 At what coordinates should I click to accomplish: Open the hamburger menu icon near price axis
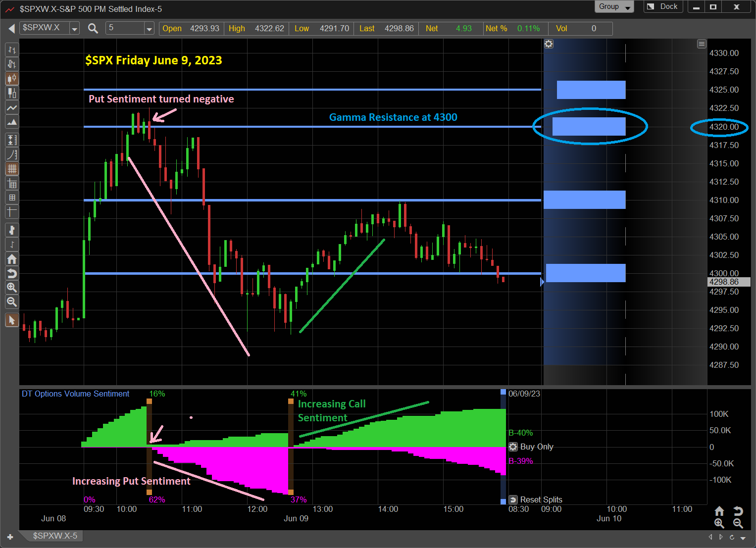(x=702, y=44)
